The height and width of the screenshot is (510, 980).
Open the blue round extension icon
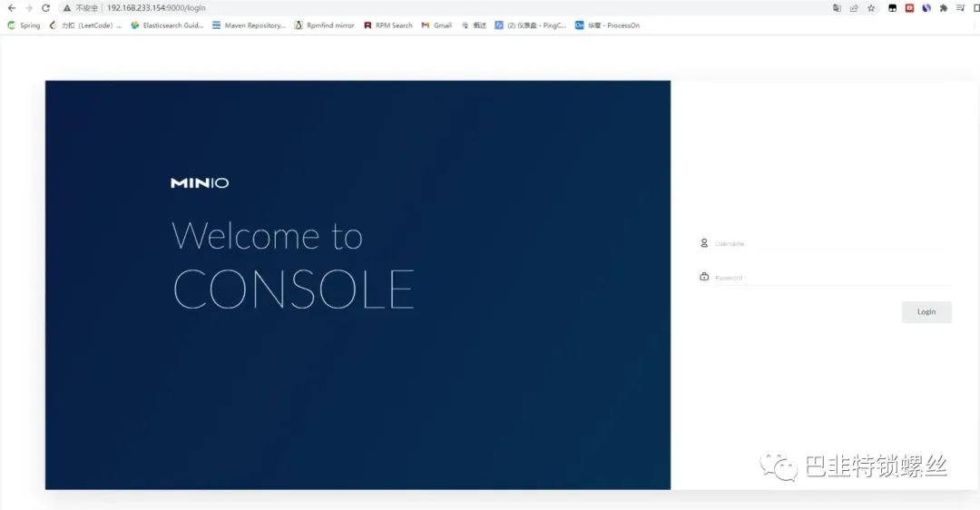coord(926,8)
